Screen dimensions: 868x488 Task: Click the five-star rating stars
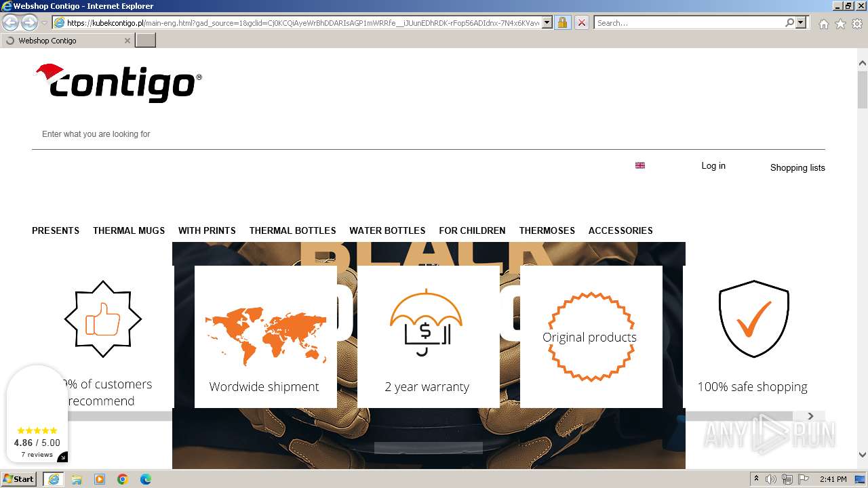click(37, 430)
